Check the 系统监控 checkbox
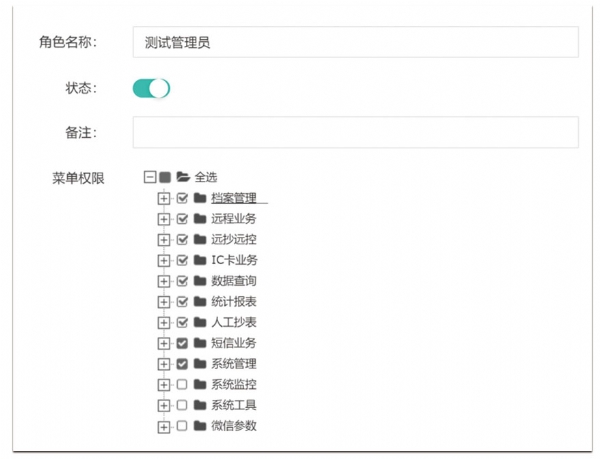Viewport: 600px width, 459px height. [x=182, y=385]
